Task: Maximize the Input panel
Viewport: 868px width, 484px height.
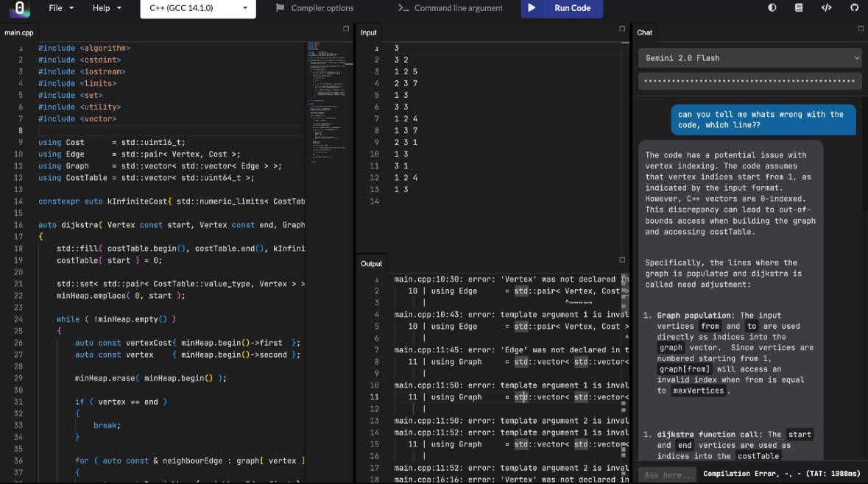Action: [x=622, y=29]
